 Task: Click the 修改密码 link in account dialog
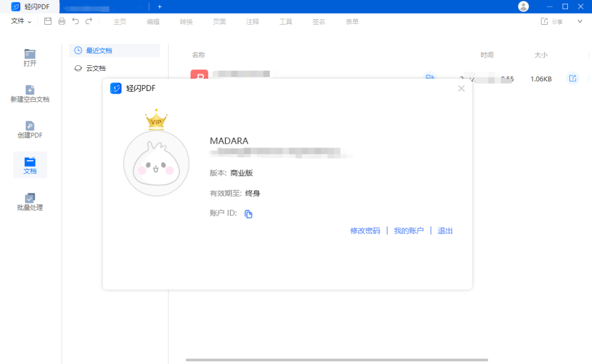point(365,230)
